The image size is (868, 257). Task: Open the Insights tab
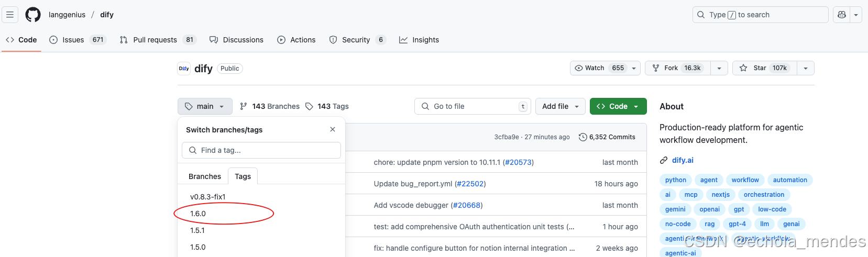coord(419,40)
